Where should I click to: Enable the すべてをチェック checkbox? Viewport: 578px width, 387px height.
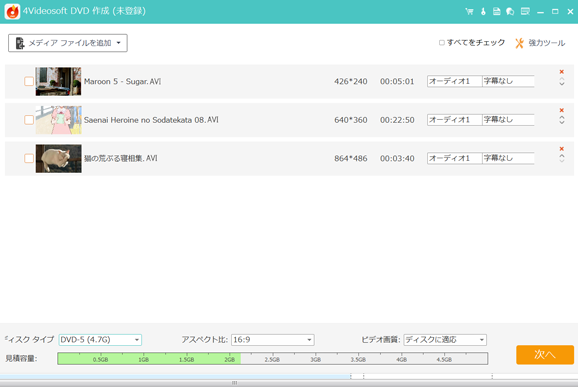(442, 43)
